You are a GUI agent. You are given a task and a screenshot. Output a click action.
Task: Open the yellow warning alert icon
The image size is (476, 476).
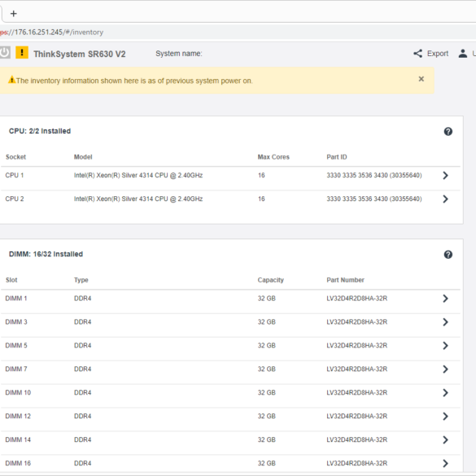[x=22, y=53]
